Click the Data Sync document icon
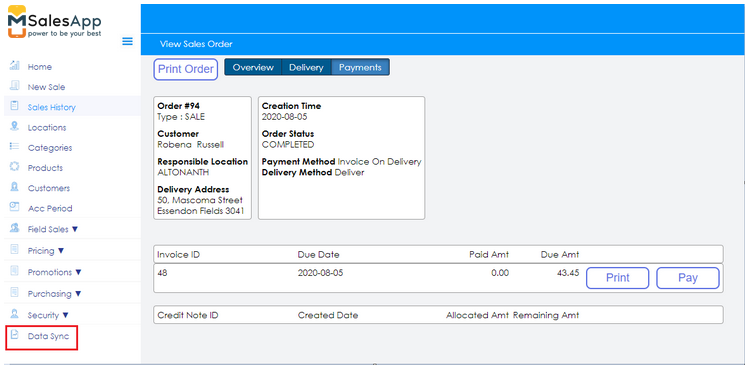The width and height of the screenshot is (750, 369). 15,335
